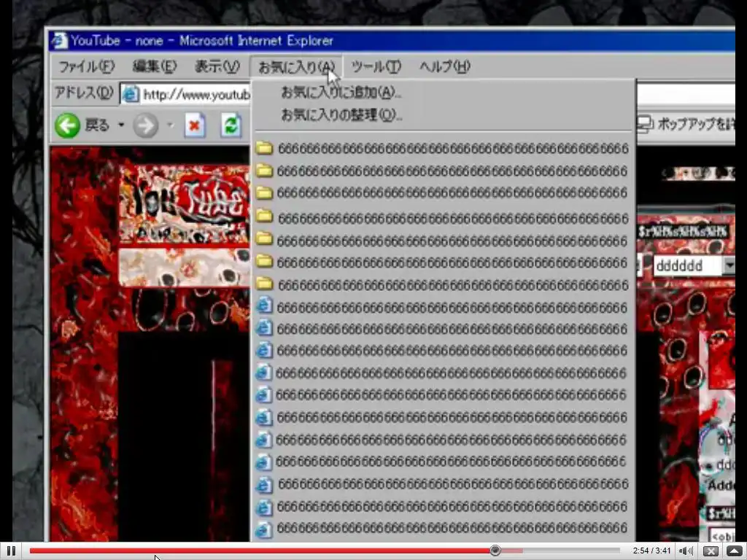The width and height of the screenshot is (747, 560).
Task: Click the seek bar's round handle
Action: 495,551
